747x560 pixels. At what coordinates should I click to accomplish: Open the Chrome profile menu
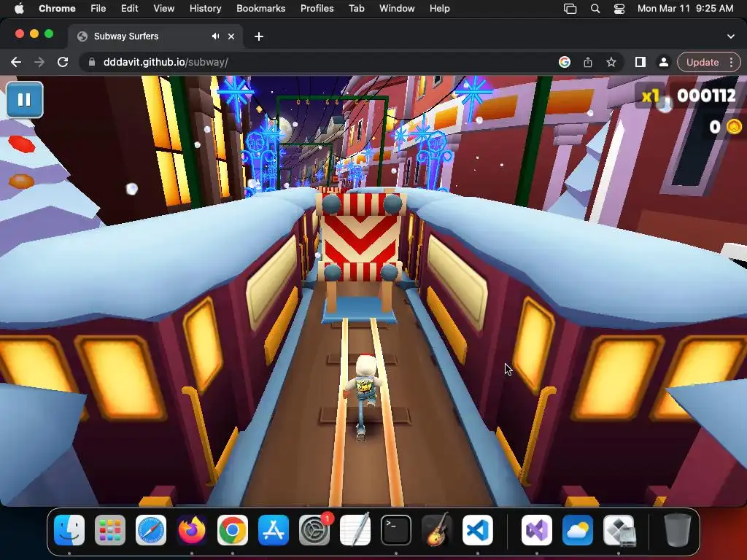coord(663,62)
